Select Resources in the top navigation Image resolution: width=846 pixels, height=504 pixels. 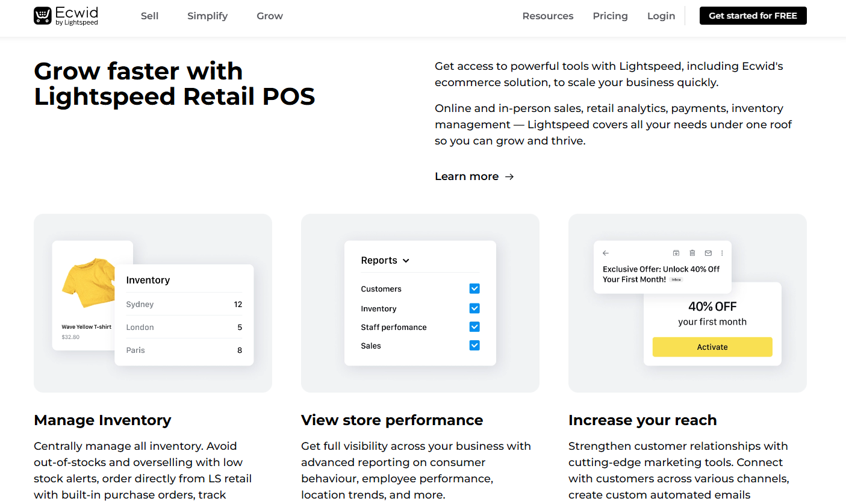pos(547,16)
